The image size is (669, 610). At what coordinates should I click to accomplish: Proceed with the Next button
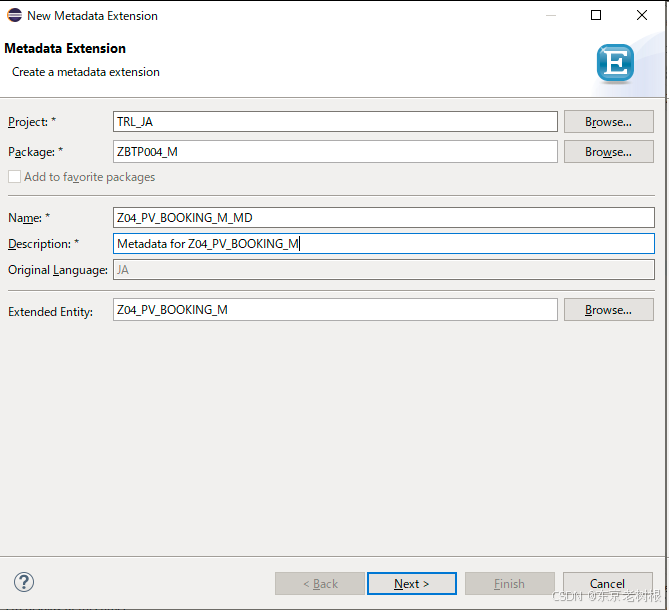click(x=412, y=584)
